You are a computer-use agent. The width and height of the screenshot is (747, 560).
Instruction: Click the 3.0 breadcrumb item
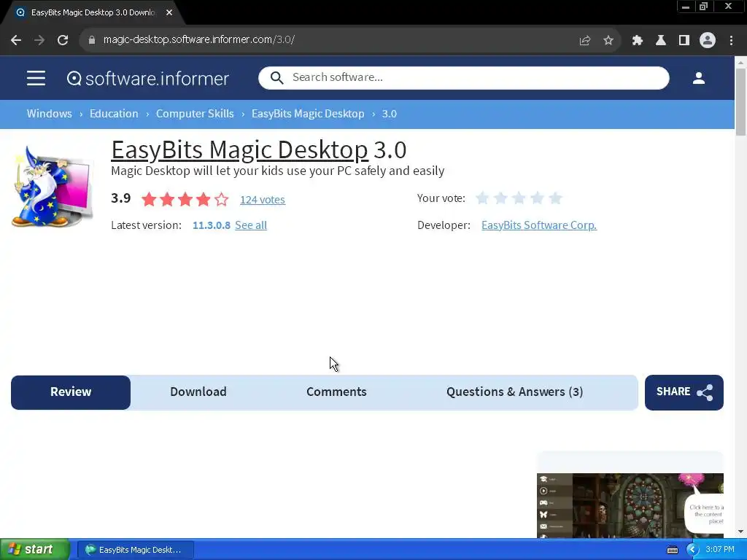[390, 114]
